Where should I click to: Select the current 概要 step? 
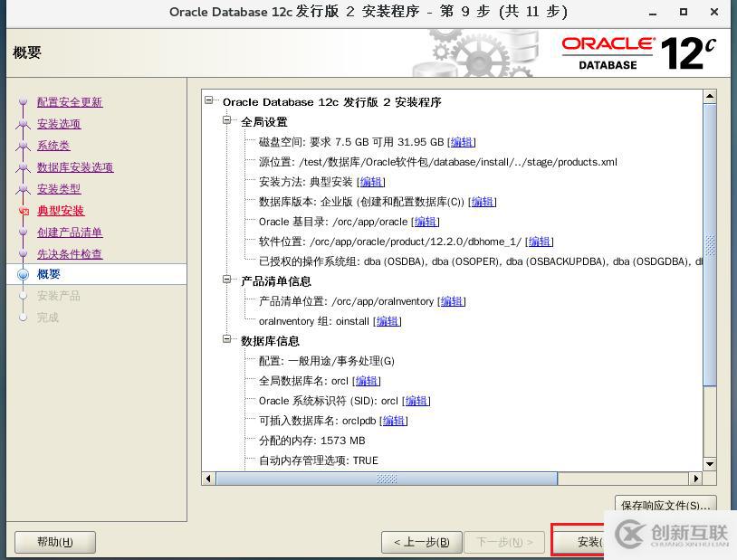click(96, 274)
